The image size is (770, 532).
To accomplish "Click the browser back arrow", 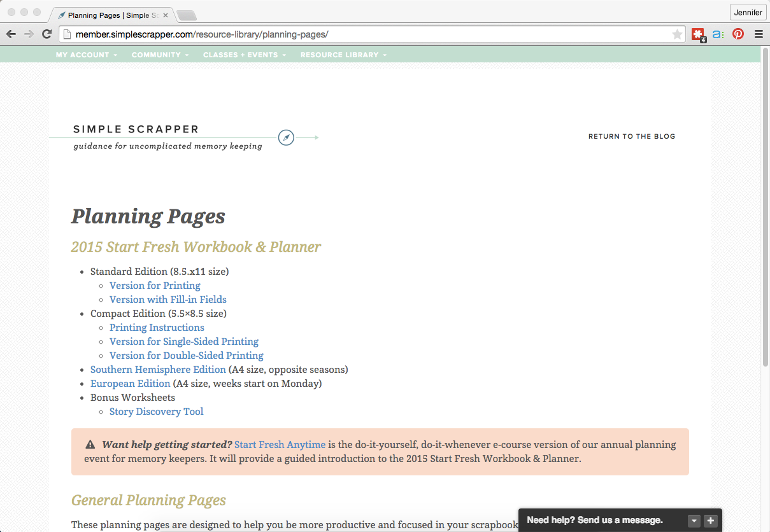I will [x=11, y=34].
